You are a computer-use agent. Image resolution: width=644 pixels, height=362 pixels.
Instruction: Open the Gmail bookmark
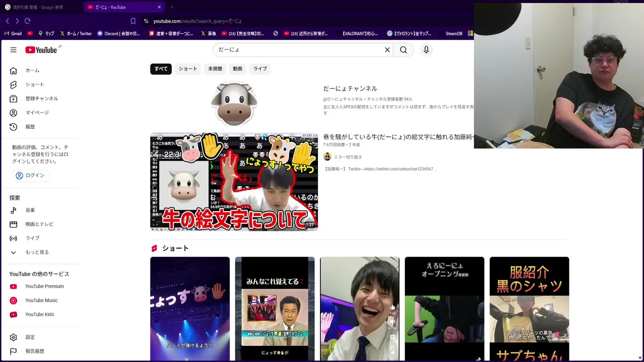click(x=13, y=34)
